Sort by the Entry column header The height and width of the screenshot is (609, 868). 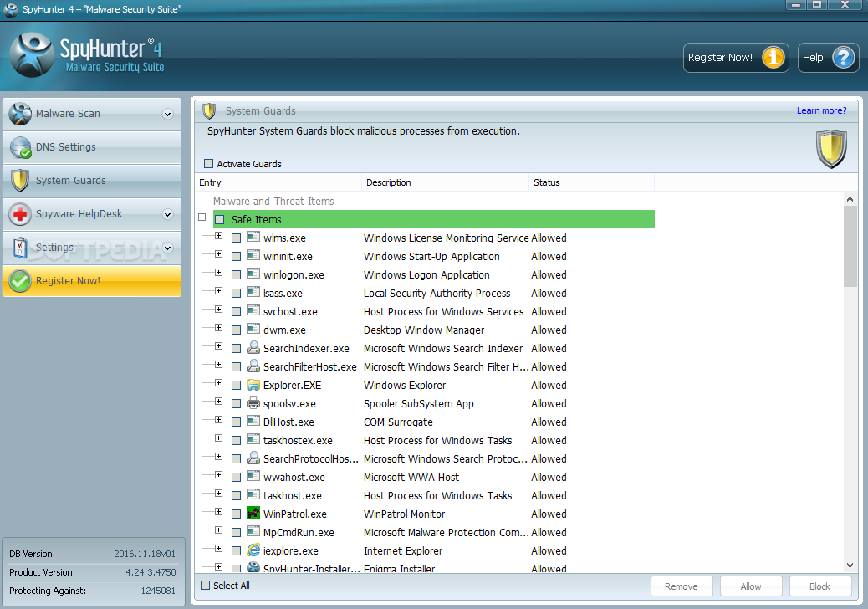point(278,182)
